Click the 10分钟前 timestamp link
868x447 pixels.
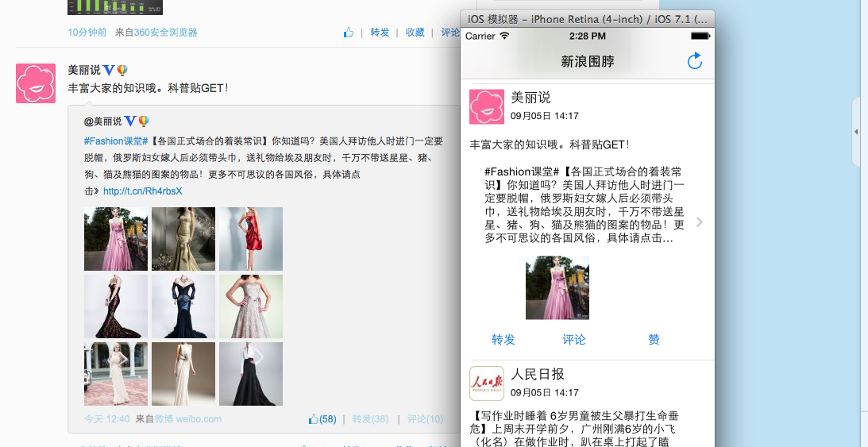pyautogui.click(x=87, y=33)
